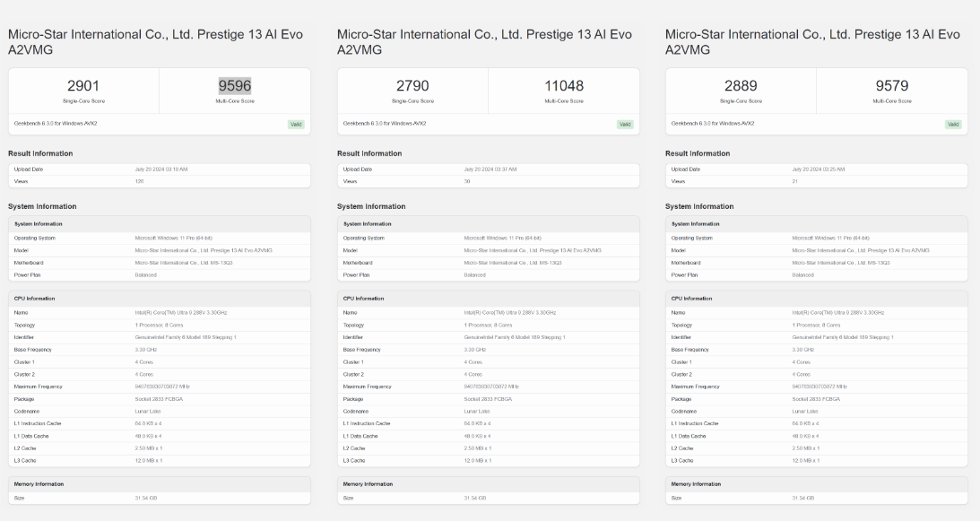Click the upload date July 29 2024 03:25 AM
This screenshot has height=521, width=980.
click(818, 169)
